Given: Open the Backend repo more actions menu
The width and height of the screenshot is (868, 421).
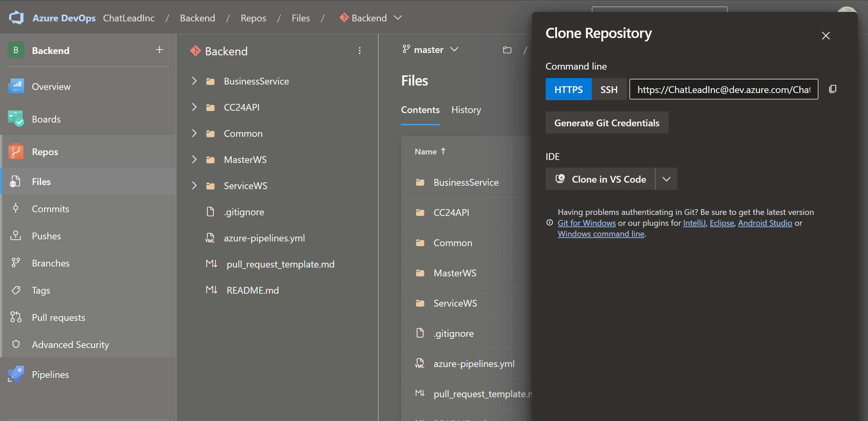Looking at the screenshot, I should [360, 51].
